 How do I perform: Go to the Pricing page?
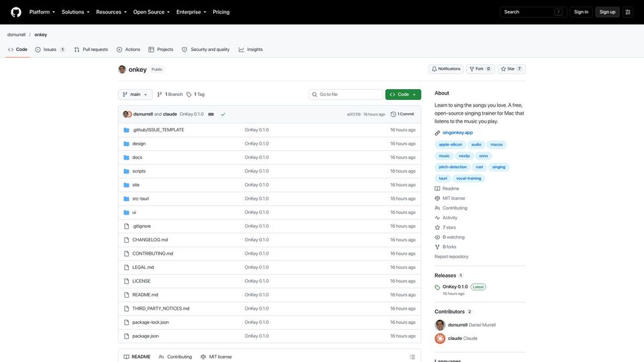coord(221,12)
